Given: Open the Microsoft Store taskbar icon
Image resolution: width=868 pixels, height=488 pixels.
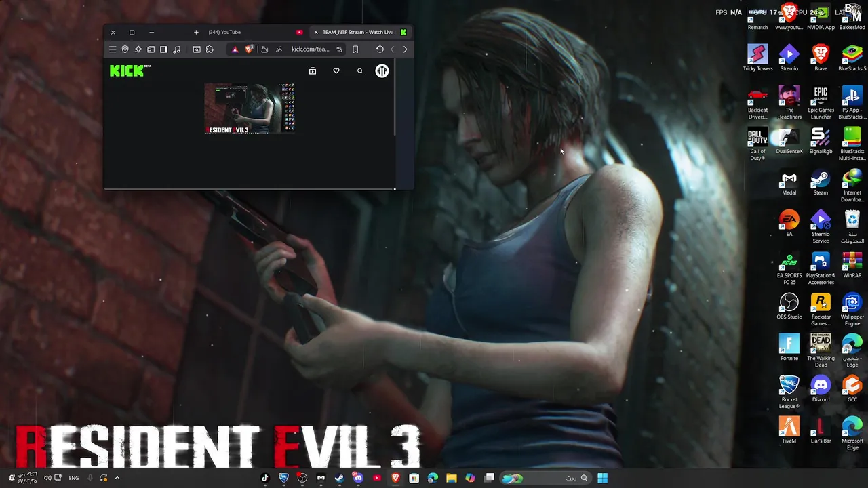Looking at the screenshot, I should pyautogui.click(x=414, y=478).
